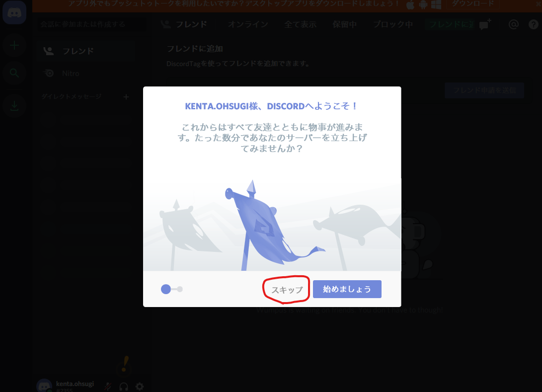The image size is (542, 392).
Task: Open Nitro in the left sidebar
Action: (x=86, y=74)
